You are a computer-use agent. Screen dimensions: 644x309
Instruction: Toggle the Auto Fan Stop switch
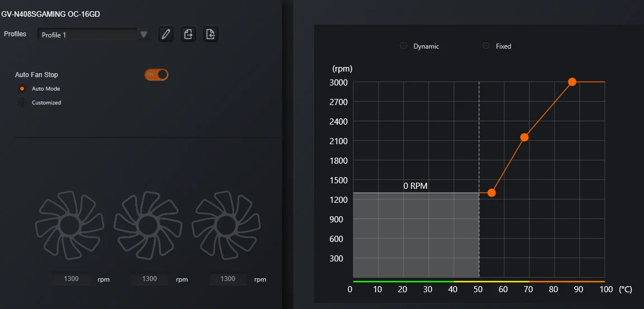tap(157, 74)
